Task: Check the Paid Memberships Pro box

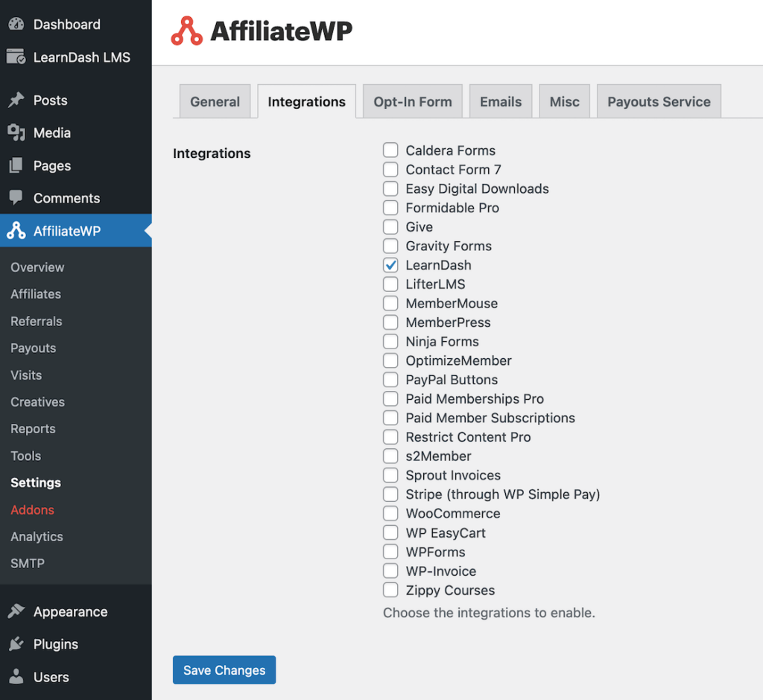Action: tap(390, 399)
